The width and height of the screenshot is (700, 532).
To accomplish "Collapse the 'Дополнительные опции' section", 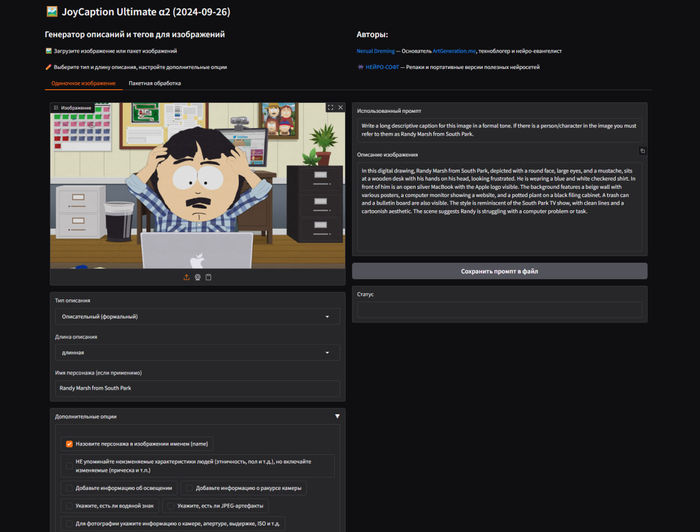I will [x=337, y=416].
